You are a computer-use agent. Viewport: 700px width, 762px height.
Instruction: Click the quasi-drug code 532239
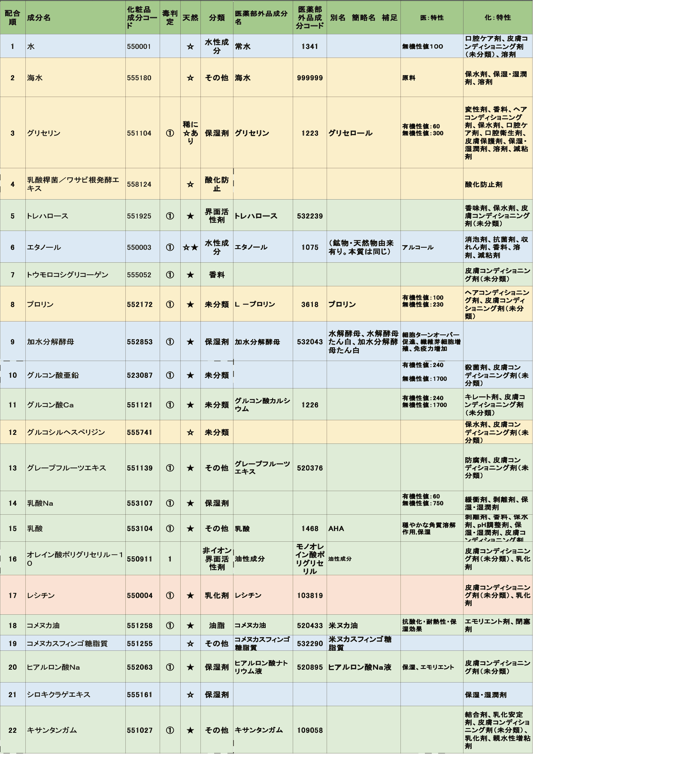(x=310, y=216)
